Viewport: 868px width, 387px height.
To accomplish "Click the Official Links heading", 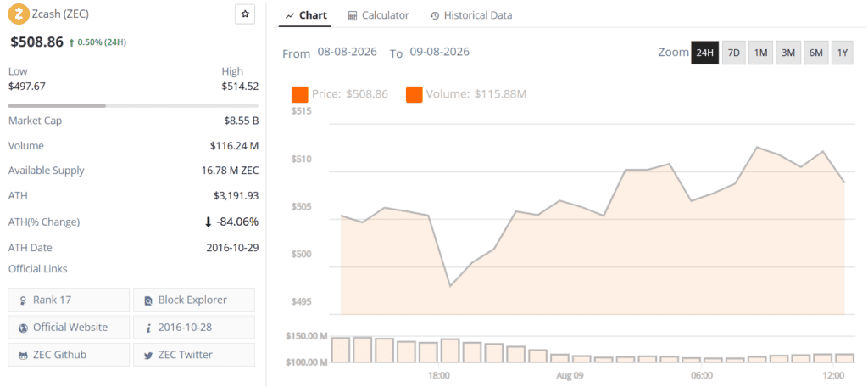I will pos(37,269).
